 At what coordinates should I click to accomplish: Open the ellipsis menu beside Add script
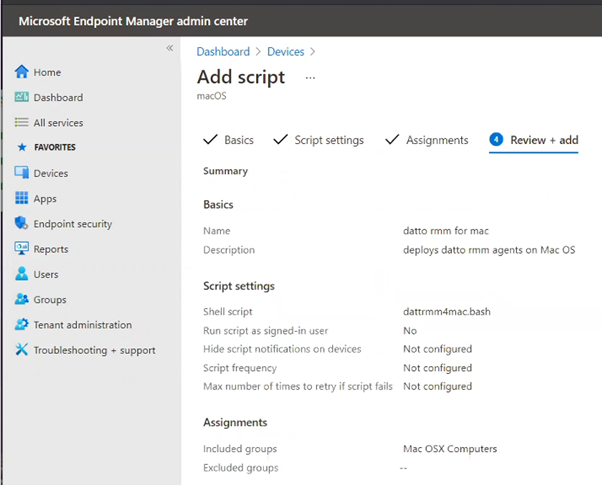(310, 78)
